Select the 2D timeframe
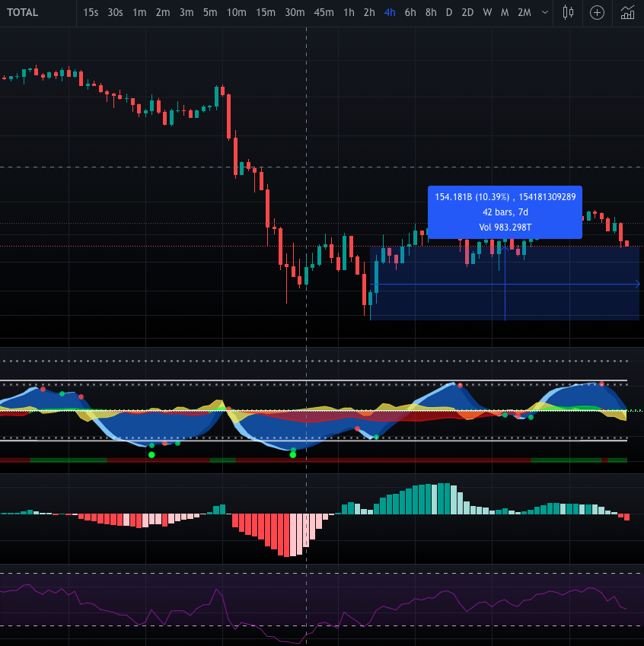Image resolution: width=644 pixels, height=646 pixels. [467, 12]
